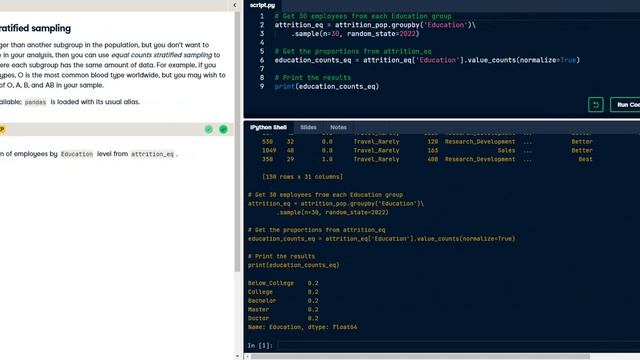Click the shell horizontal scrollbar
The image size is (640, 360).
(420, 356)
